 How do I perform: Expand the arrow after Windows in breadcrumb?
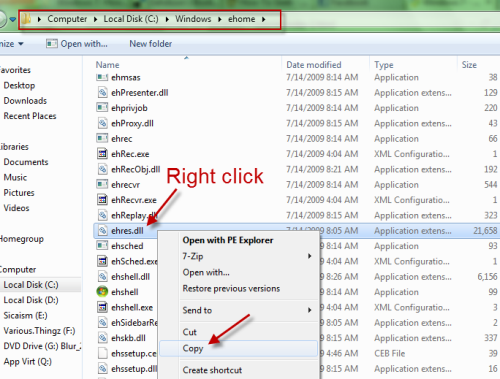pos(220,19)
